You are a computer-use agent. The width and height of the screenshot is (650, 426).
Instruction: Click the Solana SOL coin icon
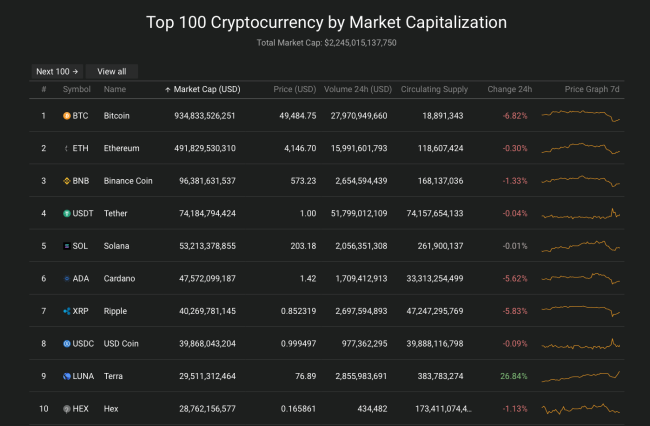67,246
